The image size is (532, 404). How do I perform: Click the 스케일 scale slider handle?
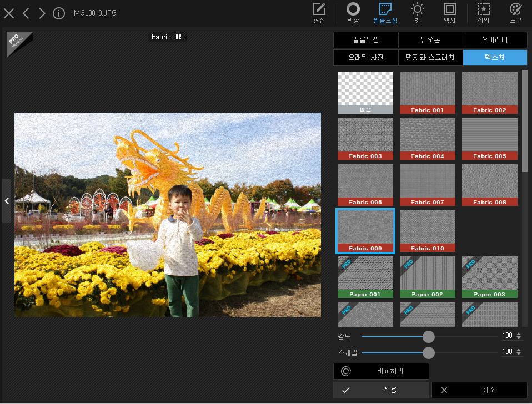point(429,352)
